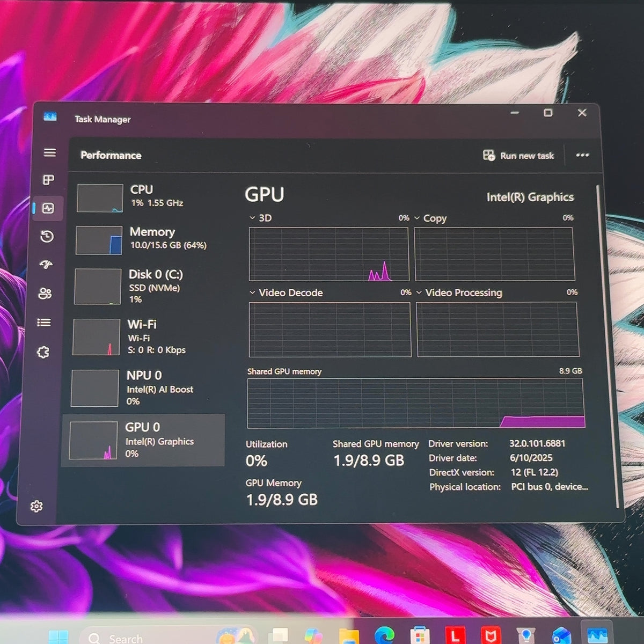Click the Task Manager taskbar icon
644x644 pixels.
(597, 635)
